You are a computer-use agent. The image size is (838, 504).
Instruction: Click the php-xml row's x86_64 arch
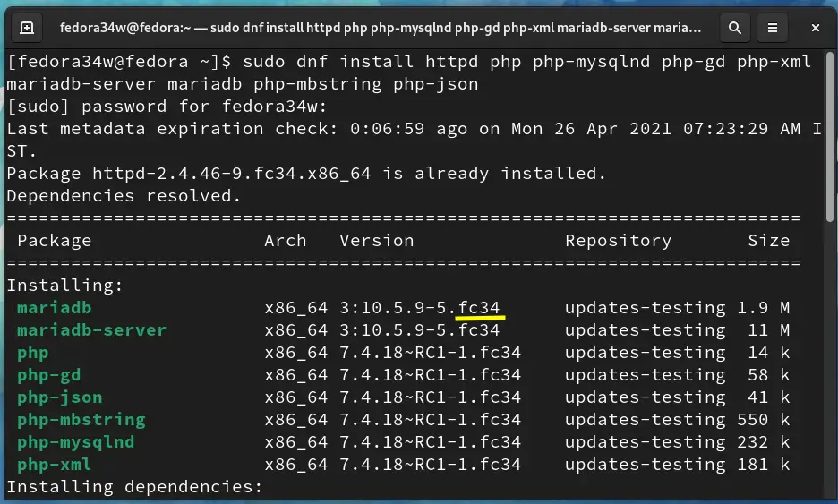[x=296, y=465]
